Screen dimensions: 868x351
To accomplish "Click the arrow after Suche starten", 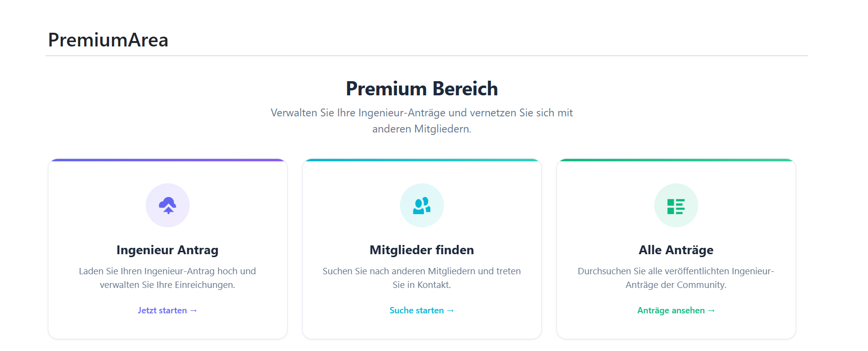I will click(450, 310).
